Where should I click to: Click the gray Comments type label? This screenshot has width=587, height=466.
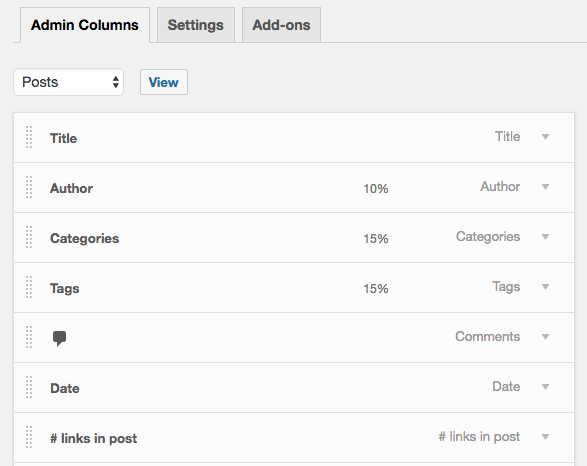488,336
